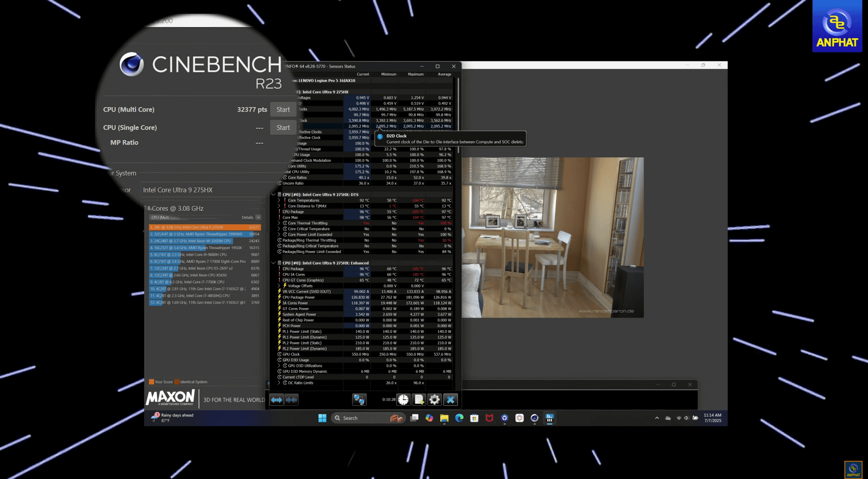
Task: Expand GPU D3D Utilizations row
Action: tap(279, 365)
